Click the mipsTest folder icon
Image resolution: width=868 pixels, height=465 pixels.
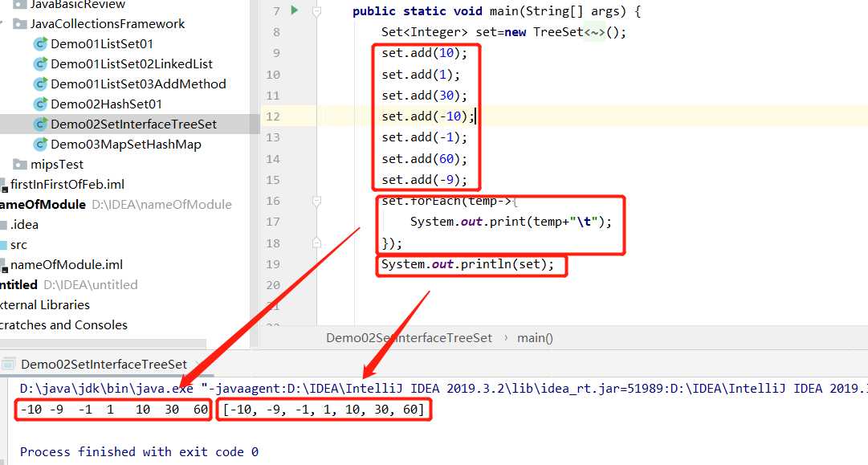(21, 165)
